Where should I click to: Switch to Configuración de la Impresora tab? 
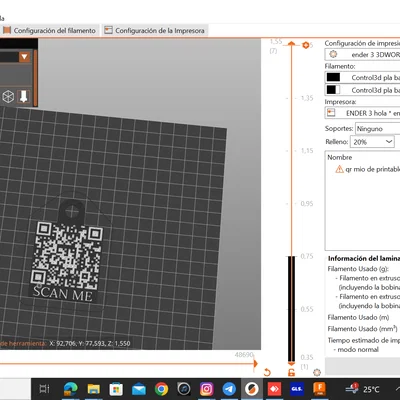click(155, 31)
